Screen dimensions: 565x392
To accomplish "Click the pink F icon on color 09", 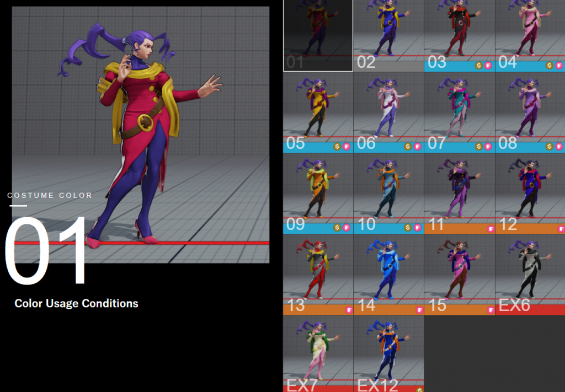I will (x=347, y=228).
